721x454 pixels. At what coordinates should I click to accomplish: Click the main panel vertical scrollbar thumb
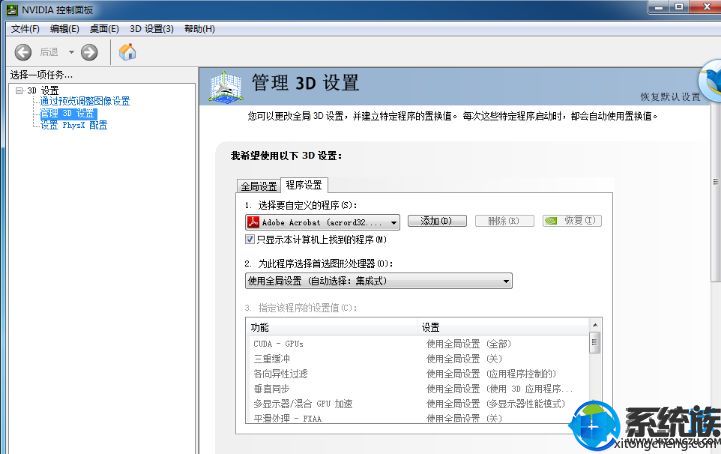point(716,191)
